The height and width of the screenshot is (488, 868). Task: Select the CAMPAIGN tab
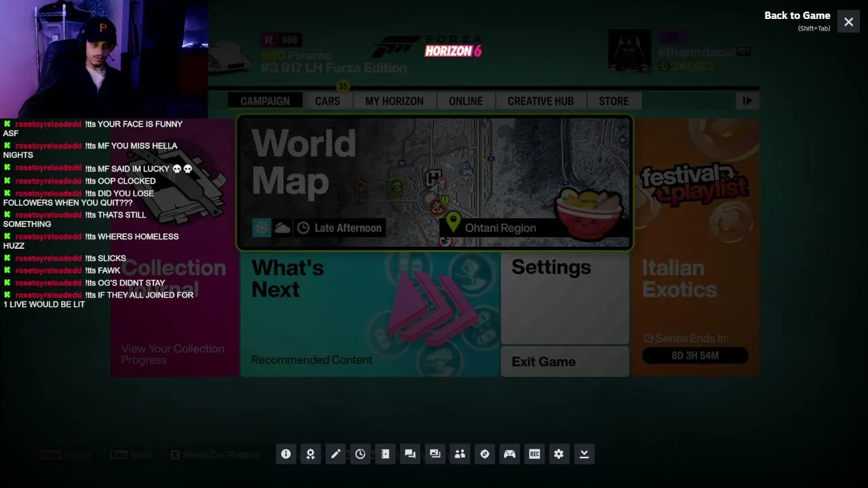coord(265,101)
